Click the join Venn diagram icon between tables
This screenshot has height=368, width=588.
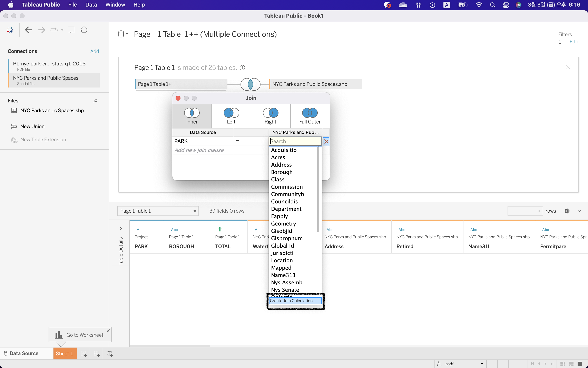pos(250,84)
